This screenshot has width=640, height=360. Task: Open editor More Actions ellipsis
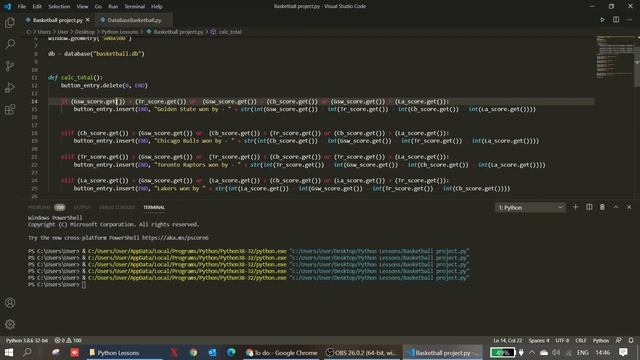629,20
